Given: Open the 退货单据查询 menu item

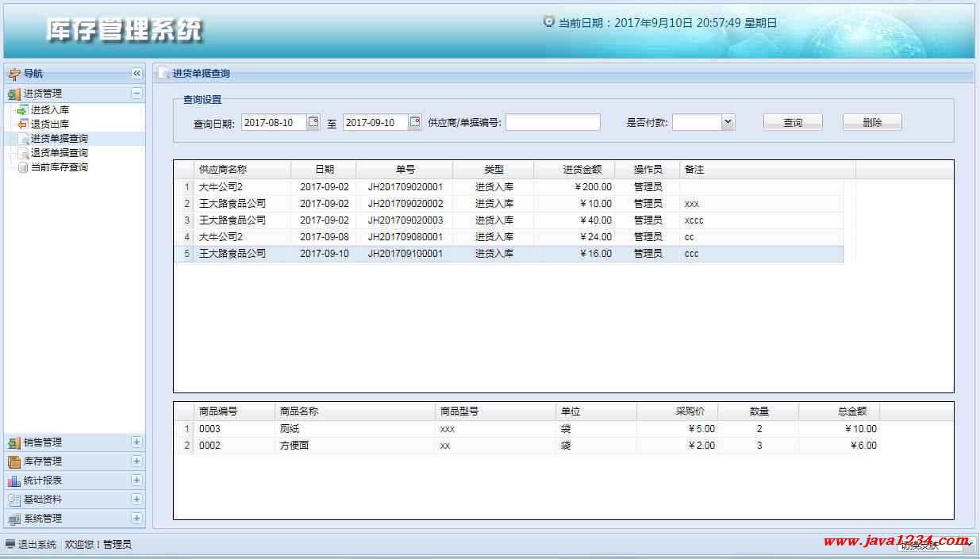Looking at the screenshot, I should (x=59, y=153).
